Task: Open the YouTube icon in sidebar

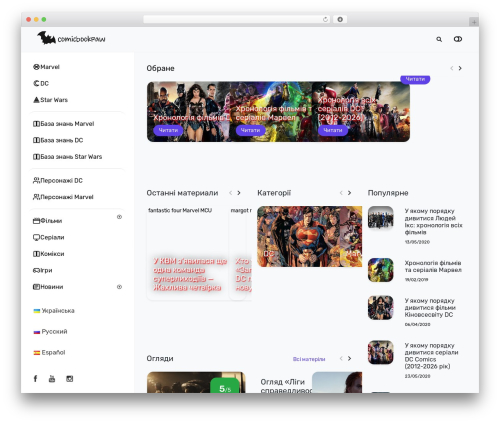Action: (52, 379)
